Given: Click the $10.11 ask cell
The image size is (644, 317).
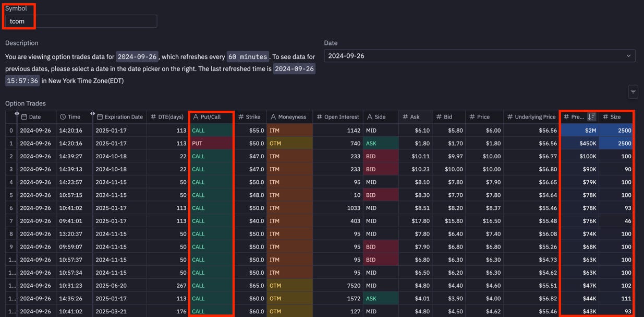Looking at the screenshot, I should click(416, 156).
